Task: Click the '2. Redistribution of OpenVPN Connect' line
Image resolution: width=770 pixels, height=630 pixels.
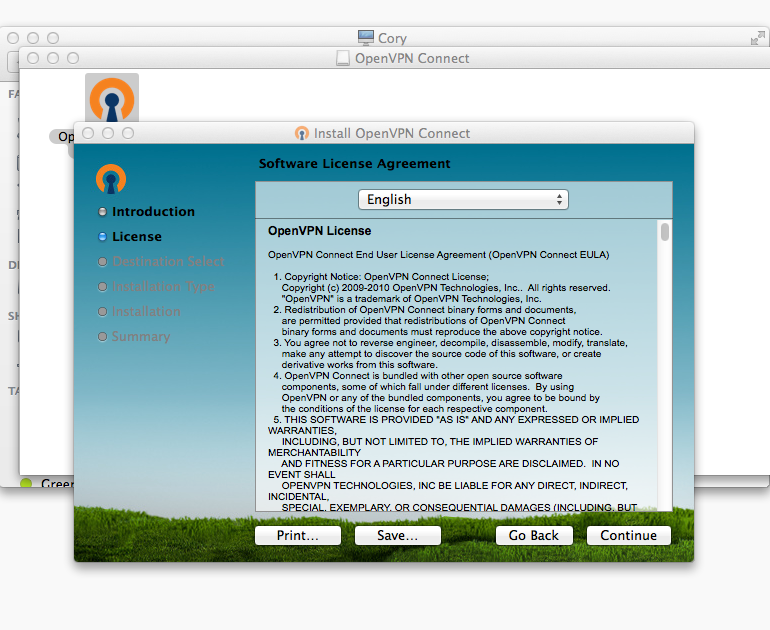Action: coord(425,310)
